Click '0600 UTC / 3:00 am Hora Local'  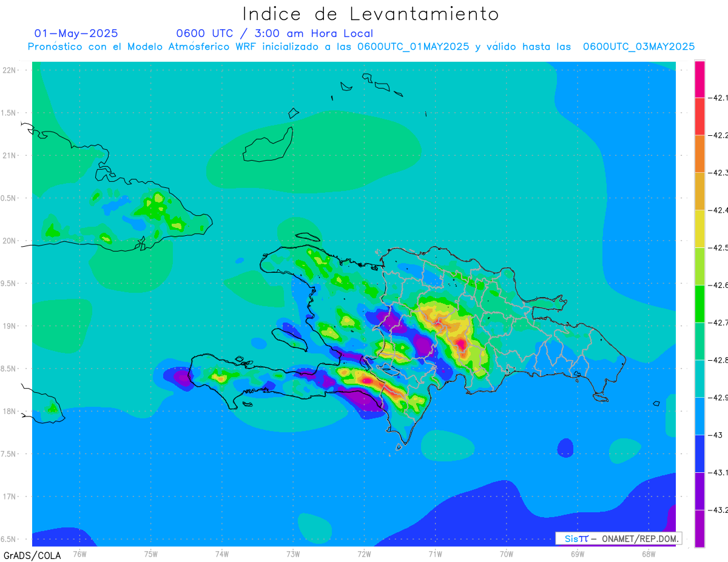tap(275, 33)
